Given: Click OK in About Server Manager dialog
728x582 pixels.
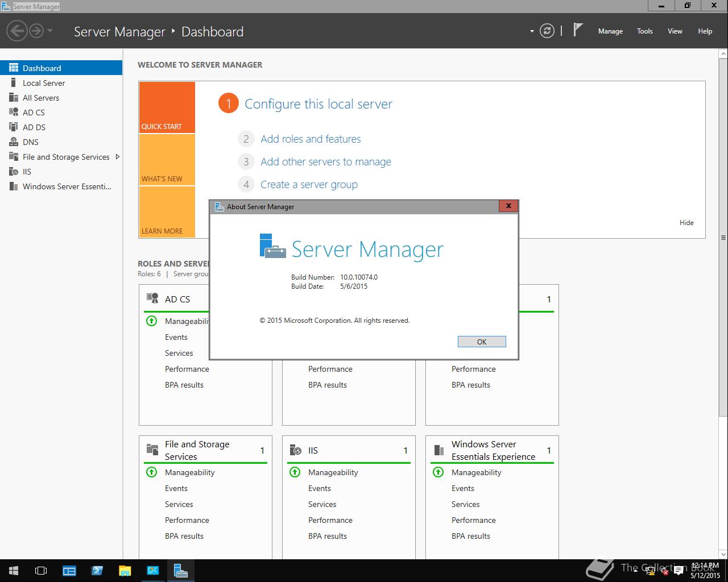Looking at the screenshot, I should click(482, 342).
